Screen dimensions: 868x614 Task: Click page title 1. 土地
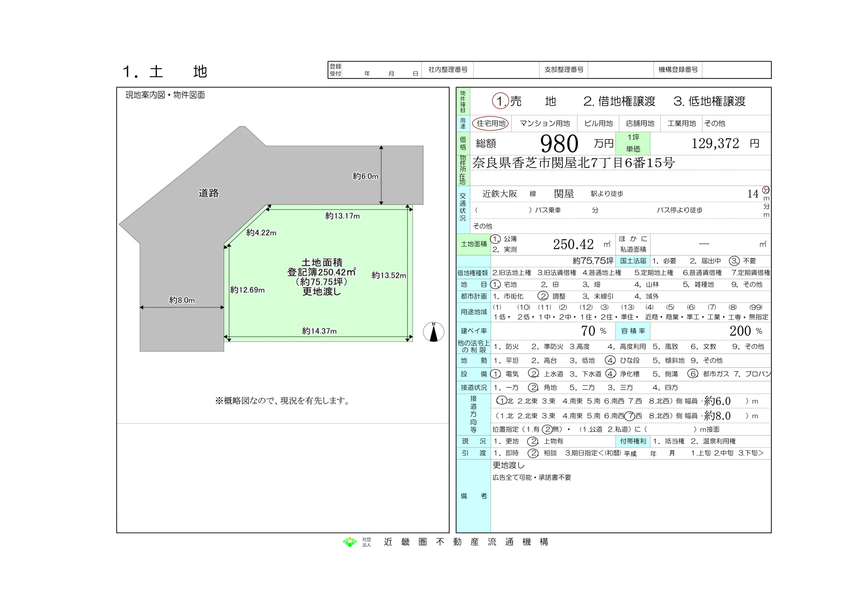pyautogui.click(x=165, y=72)
